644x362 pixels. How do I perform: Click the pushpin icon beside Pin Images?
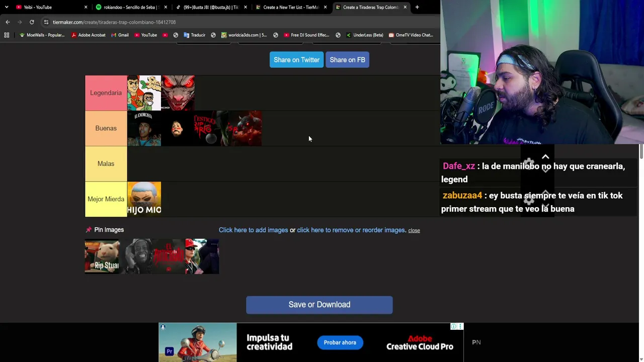click(x=89, y=230)
